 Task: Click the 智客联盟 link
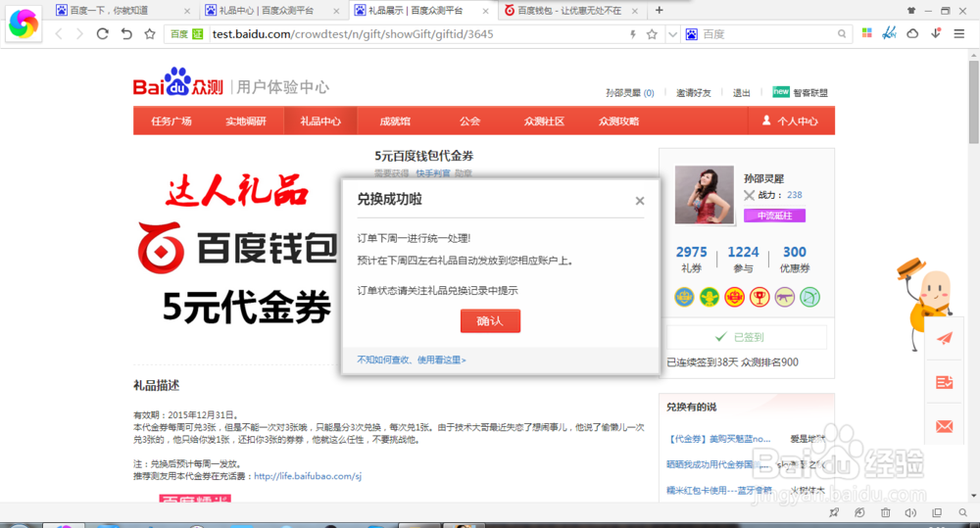[810, 92]
